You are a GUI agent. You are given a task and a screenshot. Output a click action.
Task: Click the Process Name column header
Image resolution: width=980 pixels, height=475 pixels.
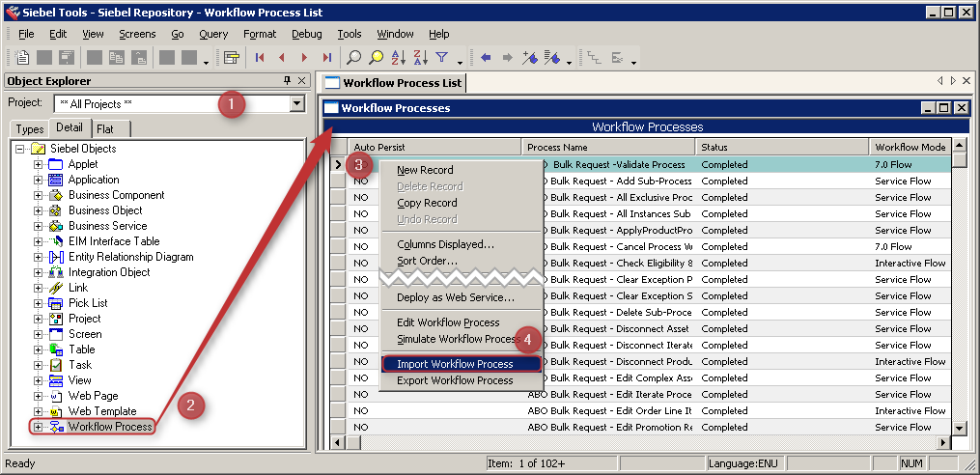coord(608,148)
